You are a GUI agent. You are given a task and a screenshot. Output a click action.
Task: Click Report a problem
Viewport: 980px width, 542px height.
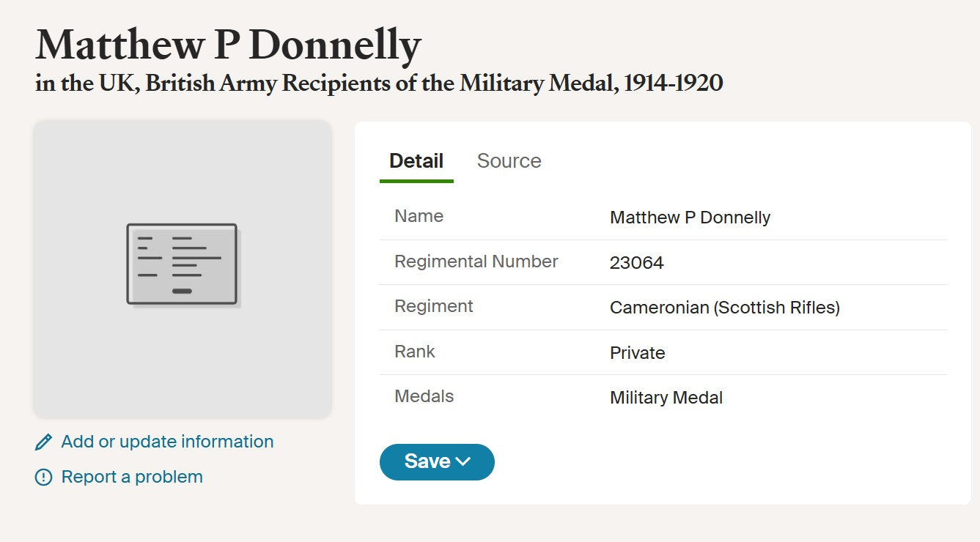132,476
